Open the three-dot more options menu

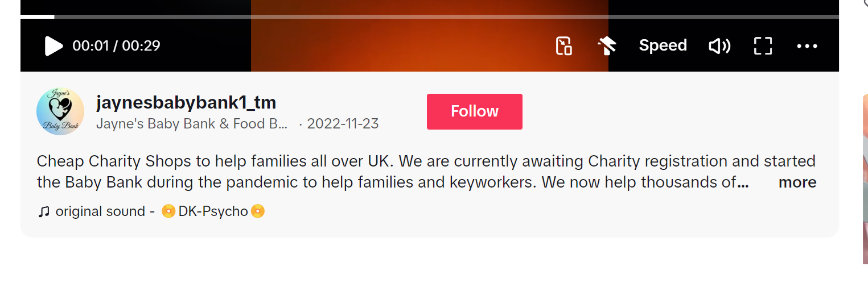(807, 46)
